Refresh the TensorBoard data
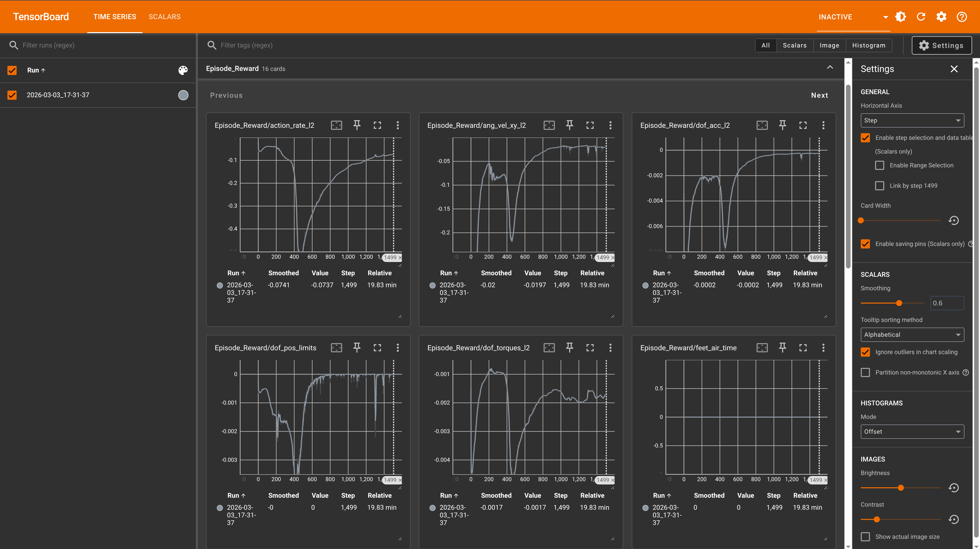 click(921, 17)
